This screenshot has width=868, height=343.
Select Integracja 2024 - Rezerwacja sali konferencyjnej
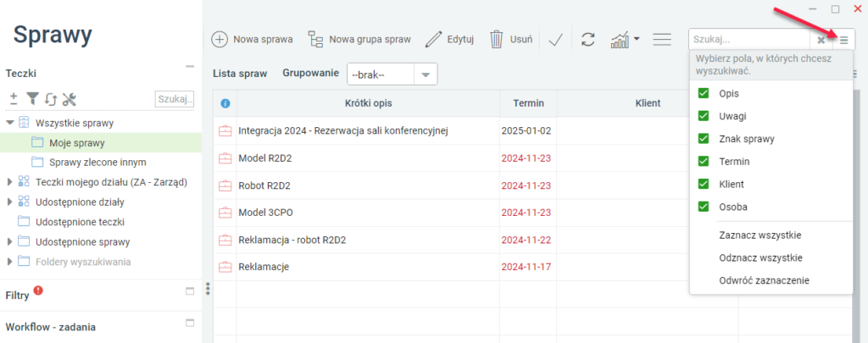[x=343, y=131]
